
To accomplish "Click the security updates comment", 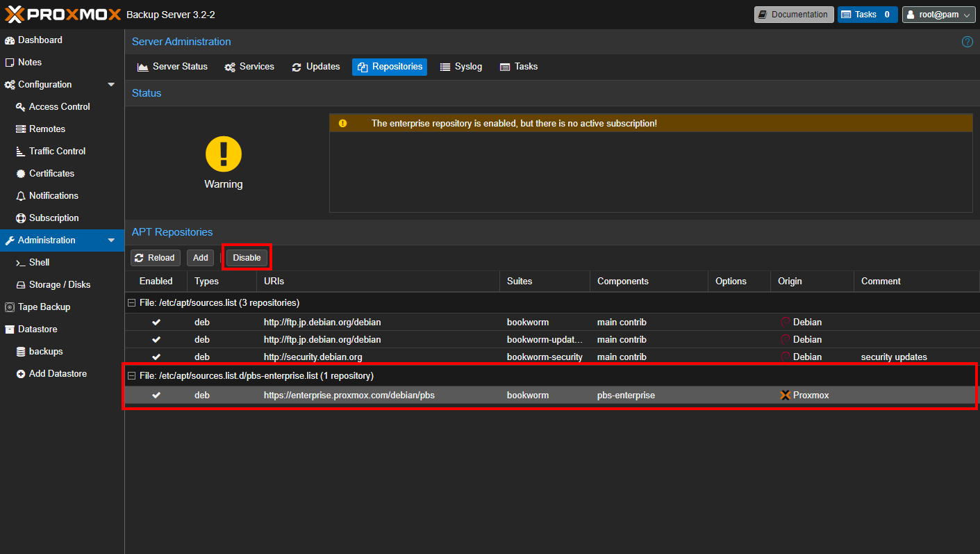I will tap(894, 357).
